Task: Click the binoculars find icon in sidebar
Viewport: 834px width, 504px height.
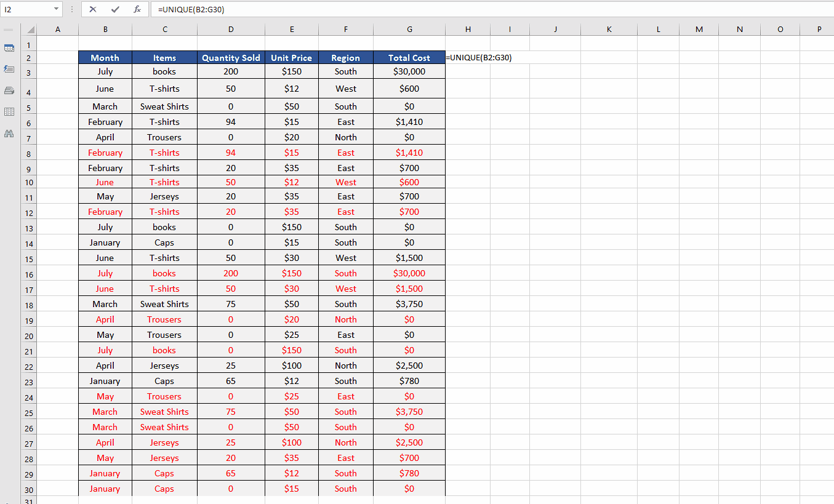Action: (9, 133)
